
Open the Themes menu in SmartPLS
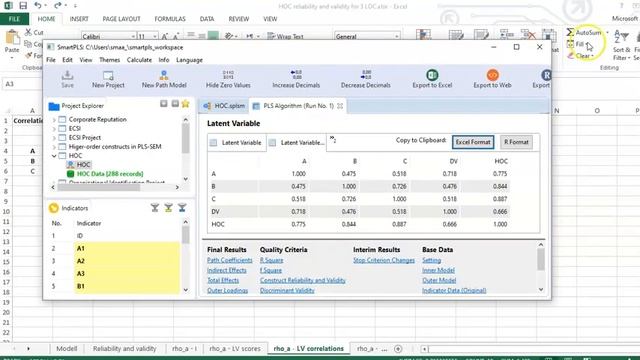[x=109, y=60]
